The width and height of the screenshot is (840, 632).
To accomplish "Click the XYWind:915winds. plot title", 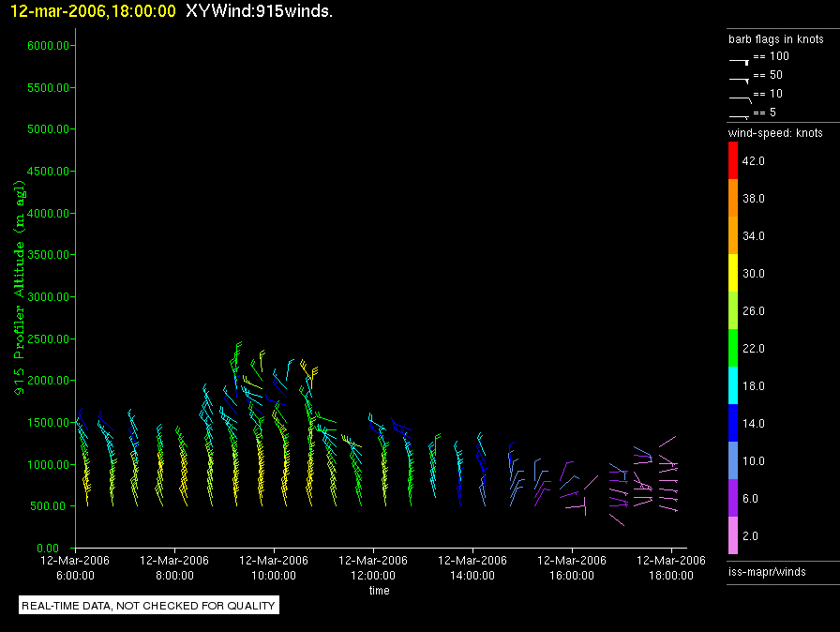I will [x=260, y=10].
